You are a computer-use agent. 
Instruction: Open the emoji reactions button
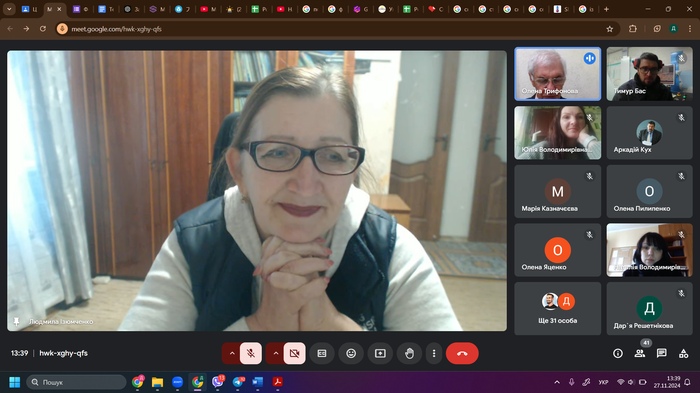tap(351, 353)
